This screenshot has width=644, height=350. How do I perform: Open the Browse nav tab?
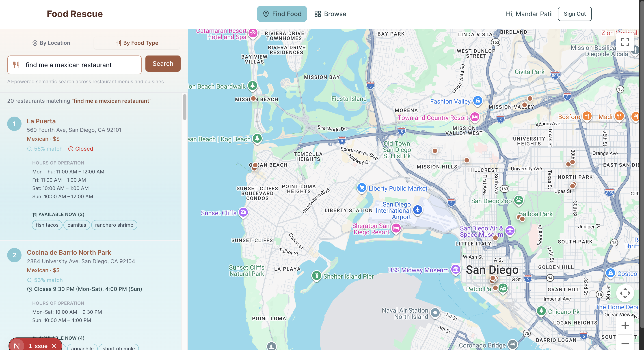pos(330,14)
